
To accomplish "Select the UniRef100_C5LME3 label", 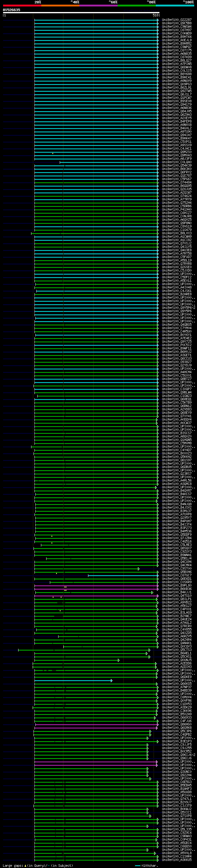I will click(x=176, y=545).
